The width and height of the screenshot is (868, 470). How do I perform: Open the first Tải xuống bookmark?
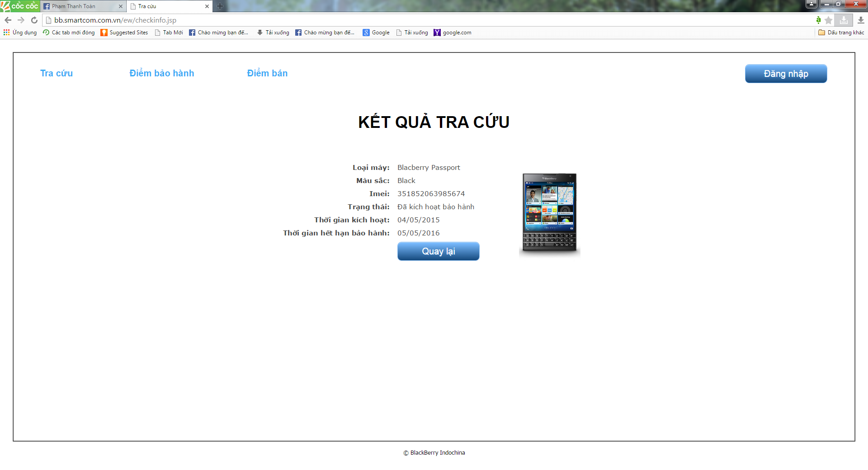coord(273,33)
